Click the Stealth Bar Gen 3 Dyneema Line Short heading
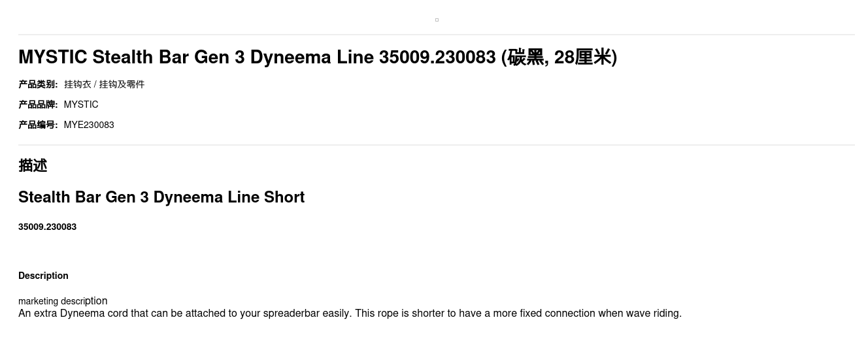Screen dimensions: 868x339 point(161,197)
